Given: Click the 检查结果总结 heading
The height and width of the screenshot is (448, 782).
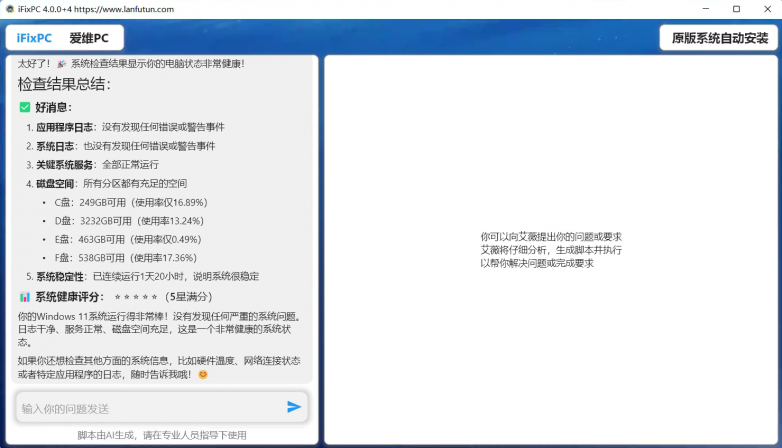Looking at the screenshot, I should coord(64,84).
